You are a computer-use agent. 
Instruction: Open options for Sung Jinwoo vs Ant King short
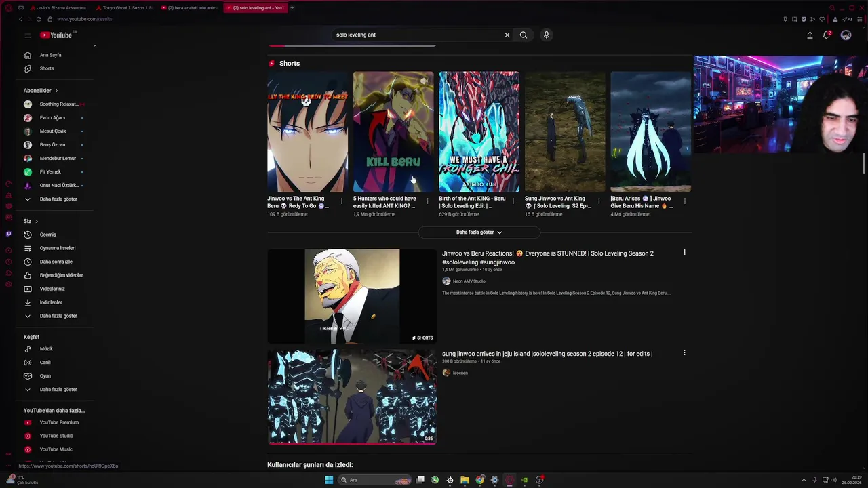599,201
